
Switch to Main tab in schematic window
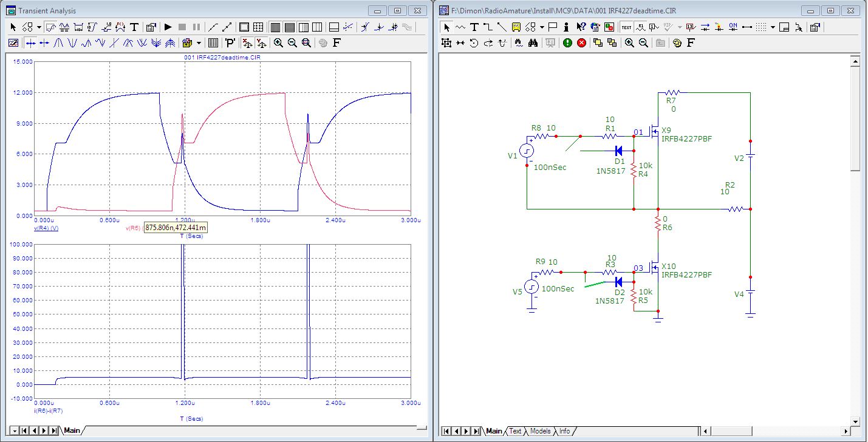click(494, 431)
